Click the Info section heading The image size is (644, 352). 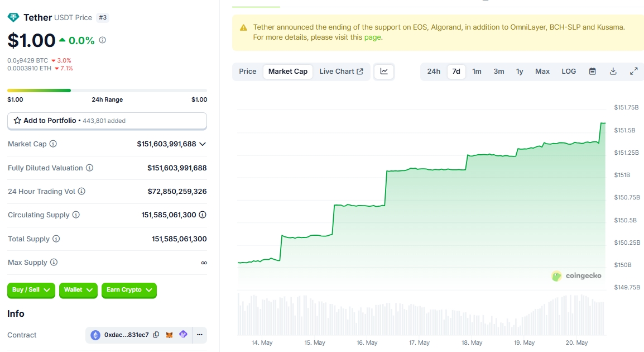tap(16, 314)
